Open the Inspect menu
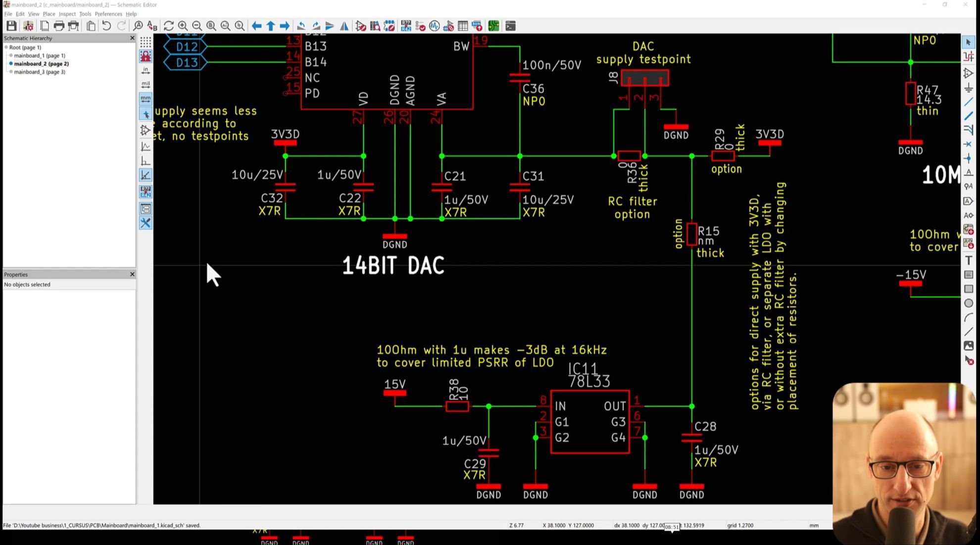 (x=67, y=14)
